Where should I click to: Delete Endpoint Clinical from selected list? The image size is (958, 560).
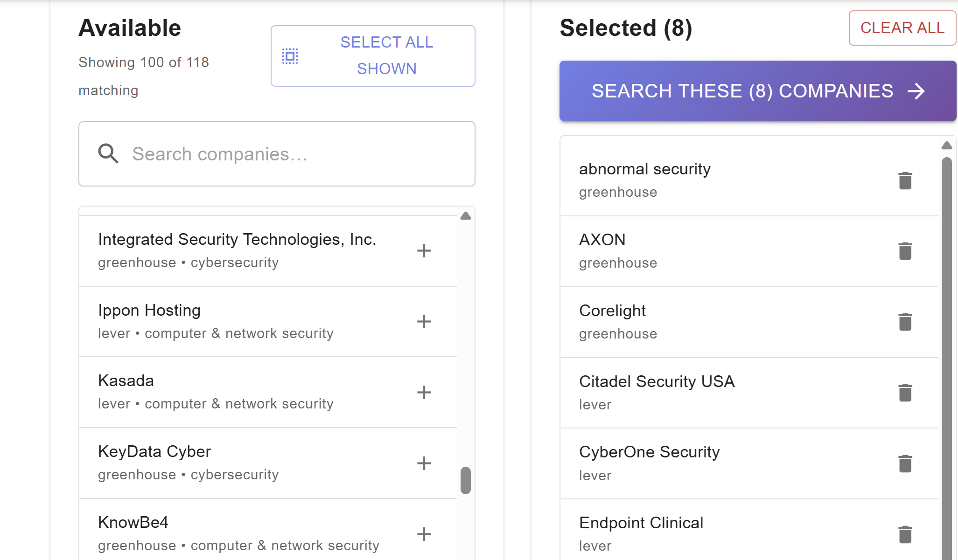coord(905,535)
